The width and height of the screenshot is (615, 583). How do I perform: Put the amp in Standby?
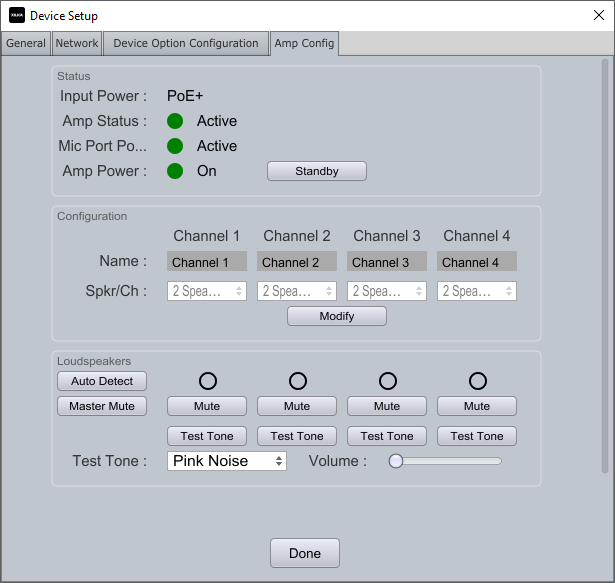(x=317, y=171)
